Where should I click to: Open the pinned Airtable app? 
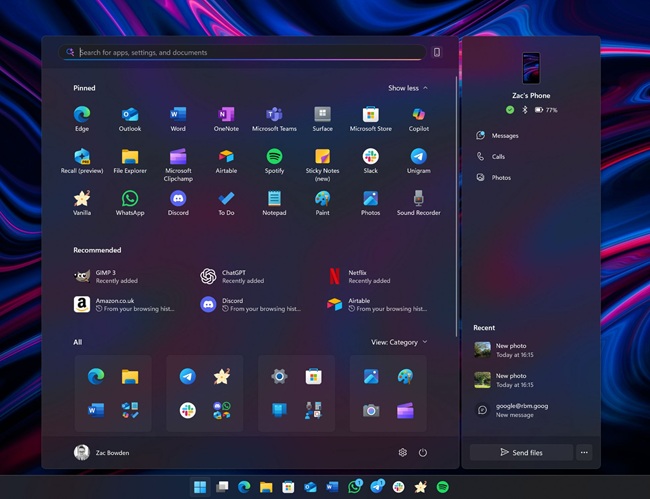click(x=226, y=161)
